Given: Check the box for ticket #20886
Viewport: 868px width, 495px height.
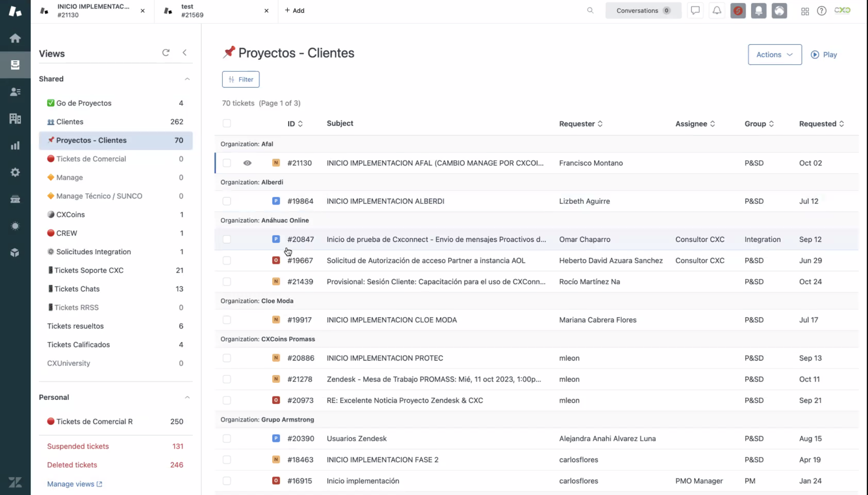Looking at the screenshot, I should tap(227, 358).
